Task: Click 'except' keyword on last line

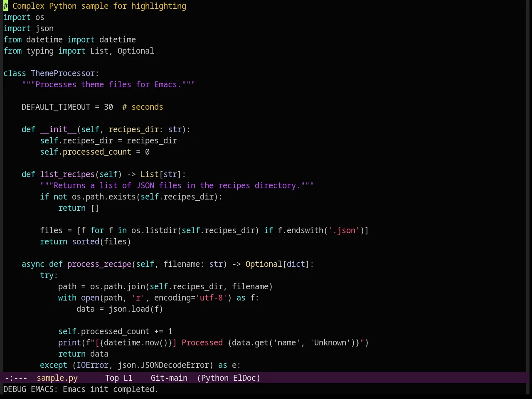Action: (x=54, y=365)
